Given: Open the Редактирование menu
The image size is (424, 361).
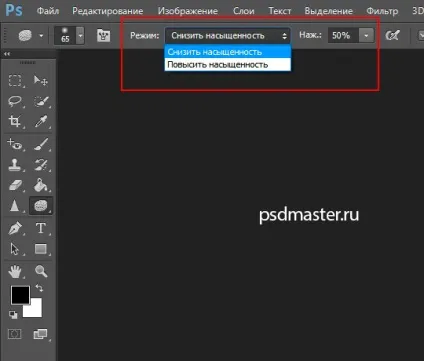Looking at the screenshot, I should pos(108,11).
